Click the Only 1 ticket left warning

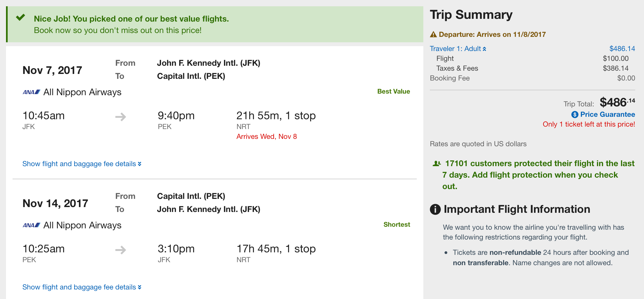tap(589, 124)
